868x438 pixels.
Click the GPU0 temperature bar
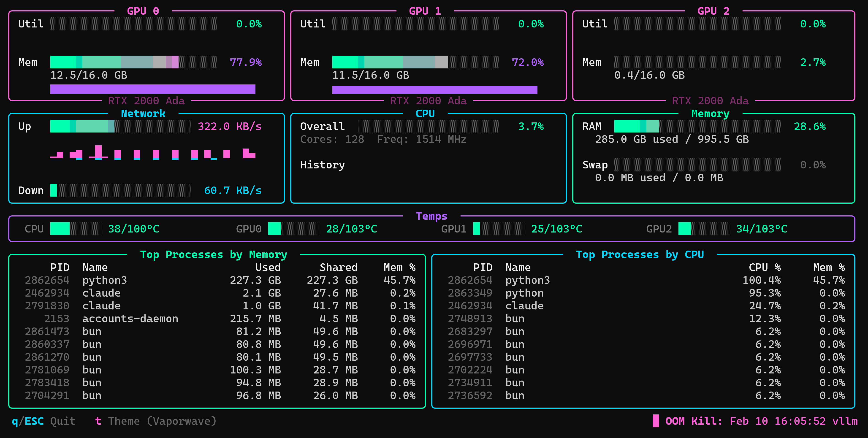coord(293,229)
